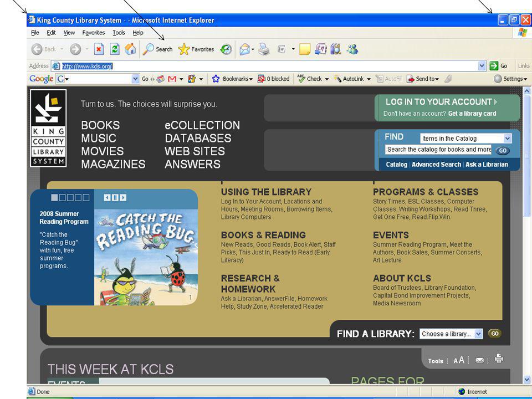This screenshot has width=532, height=399.
Task: Open the Help menu
Action: [x=138, y=33]
